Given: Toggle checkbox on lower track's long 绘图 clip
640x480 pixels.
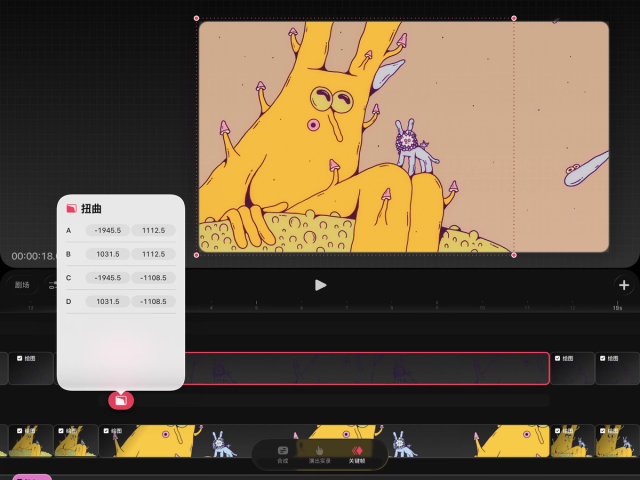Looking at the screenshot, I should click(106, 431).
